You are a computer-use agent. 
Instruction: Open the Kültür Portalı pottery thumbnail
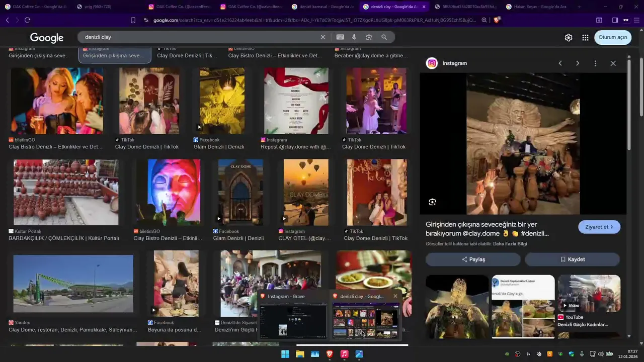66,193
